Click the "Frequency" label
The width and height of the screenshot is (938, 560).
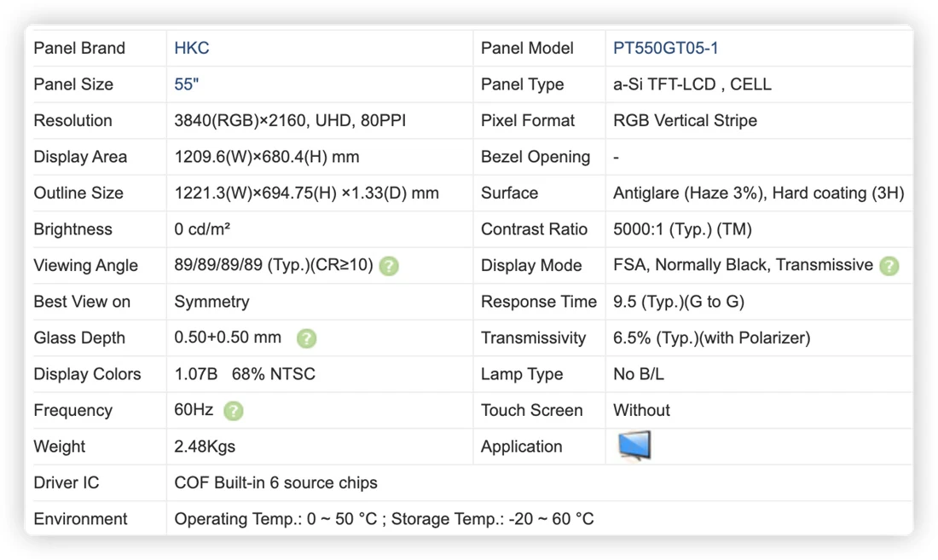click(73, 410)
